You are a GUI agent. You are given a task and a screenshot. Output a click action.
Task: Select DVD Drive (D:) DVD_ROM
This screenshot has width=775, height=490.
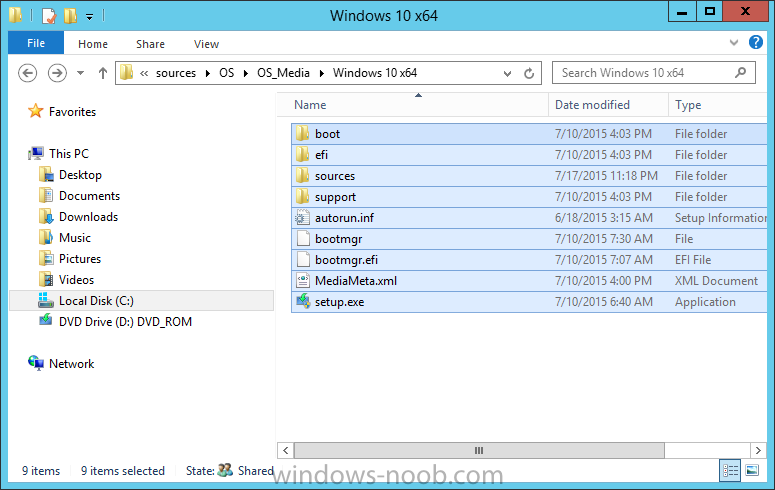125,322
